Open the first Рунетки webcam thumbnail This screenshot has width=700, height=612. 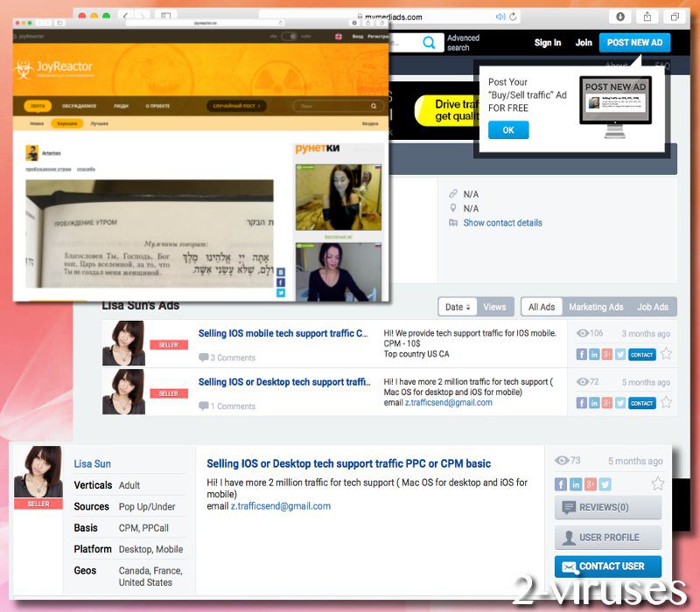pos(339,198)
